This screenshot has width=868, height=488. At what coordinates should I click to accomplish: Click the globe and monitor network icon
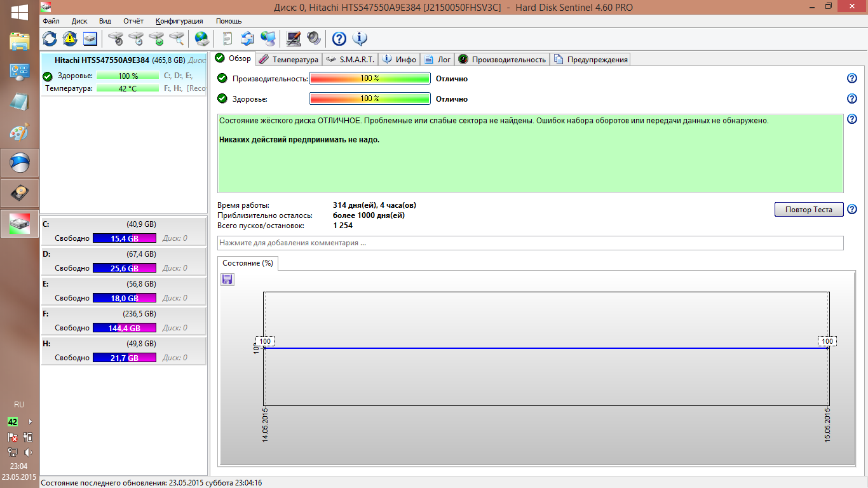268,39
